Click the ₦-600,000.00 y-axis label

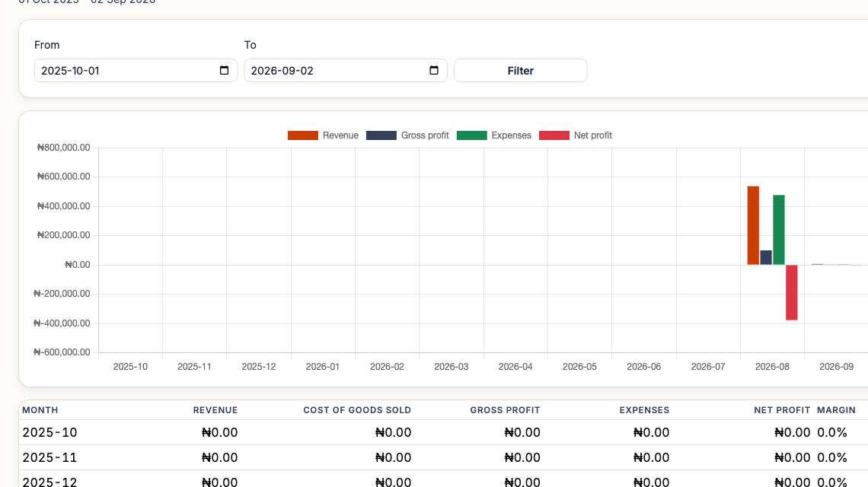pos(62,352)
